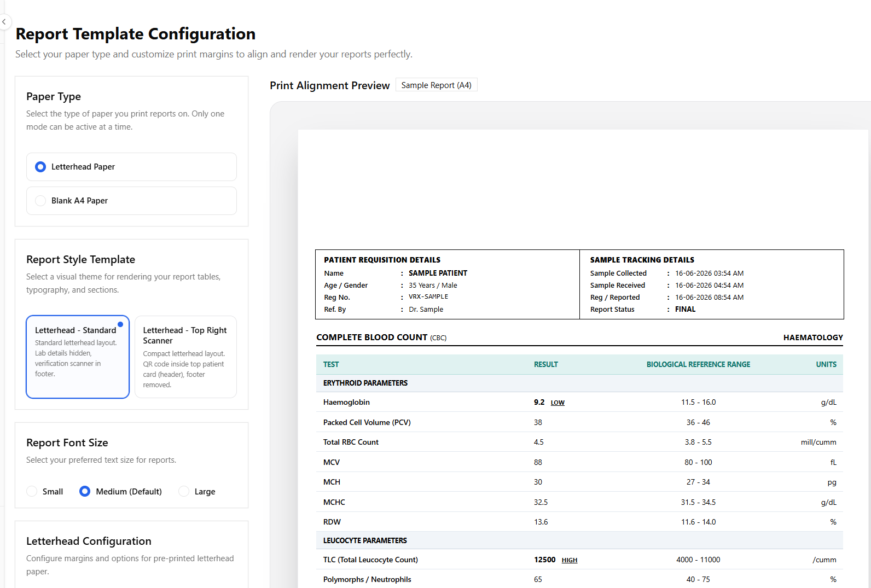The width and height of the screenshot is (871, 588).
Task: Pick the Letterhead - Standard template card
Action: coord(78,357)
